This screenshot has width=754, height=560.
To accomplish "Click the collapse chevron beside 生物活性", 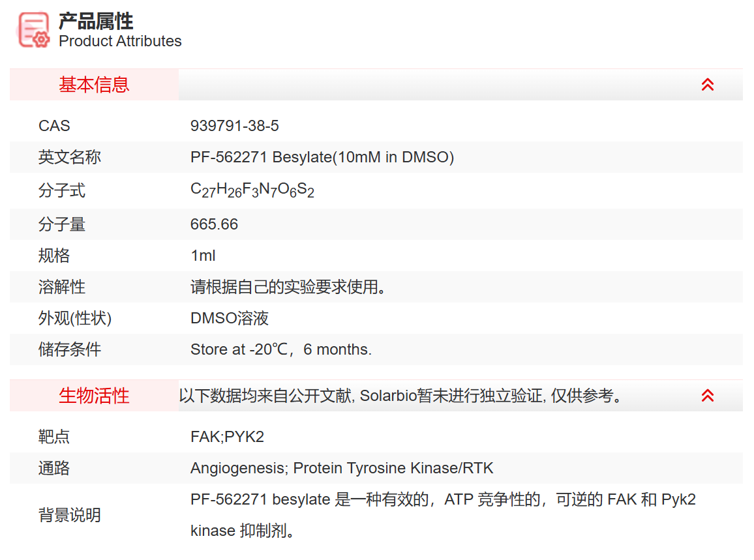I will (x=707, y=395).
